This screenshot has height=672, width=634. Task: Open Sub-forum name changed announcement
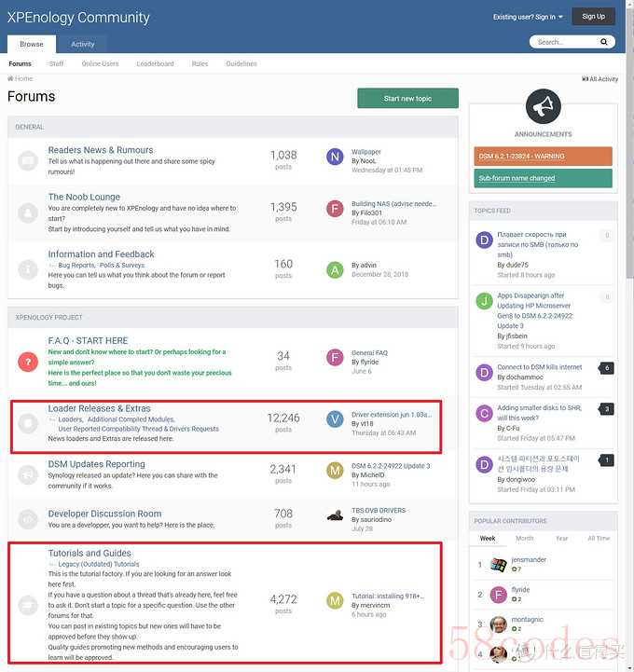click(543, 178)
